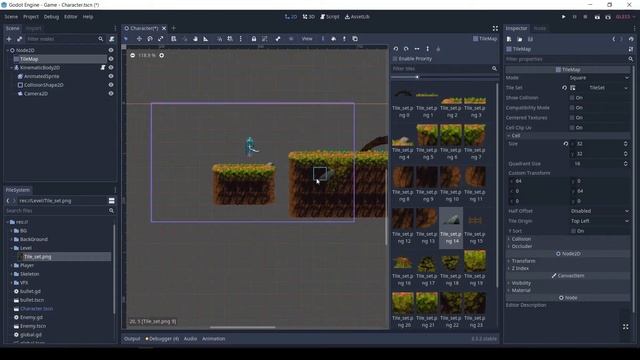
Task: Zoom in the 2D viewport
Action: click(162, 55)
